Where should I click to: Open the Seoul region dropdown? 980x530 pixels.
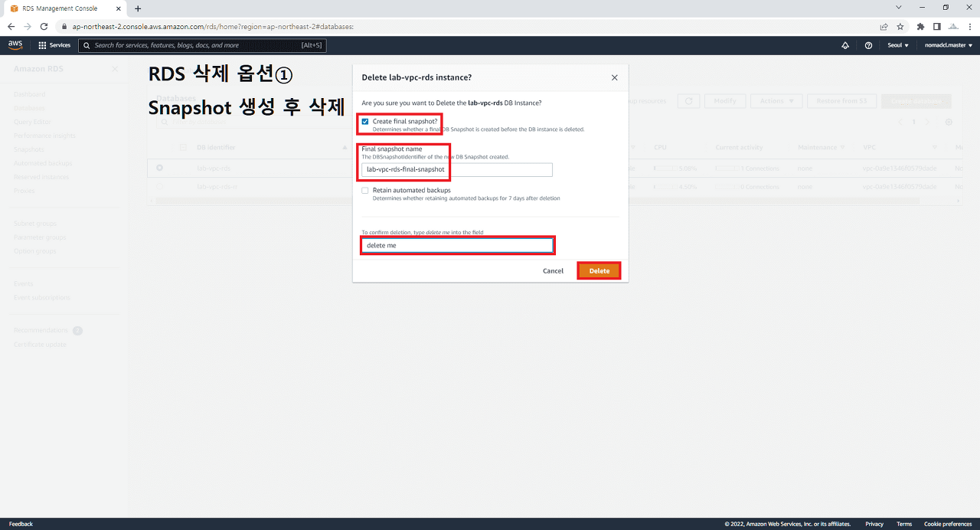pos(898,45)
